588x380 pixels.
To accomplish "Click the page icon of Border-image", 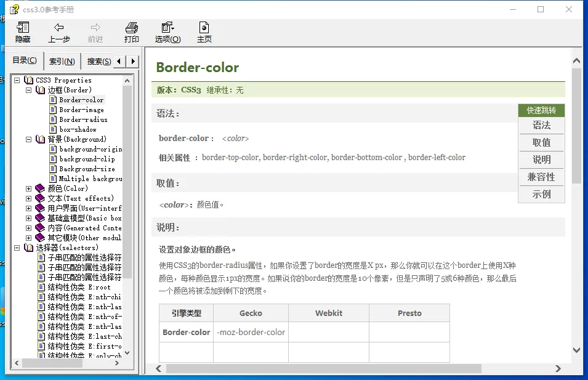I will tap(53, 110).
